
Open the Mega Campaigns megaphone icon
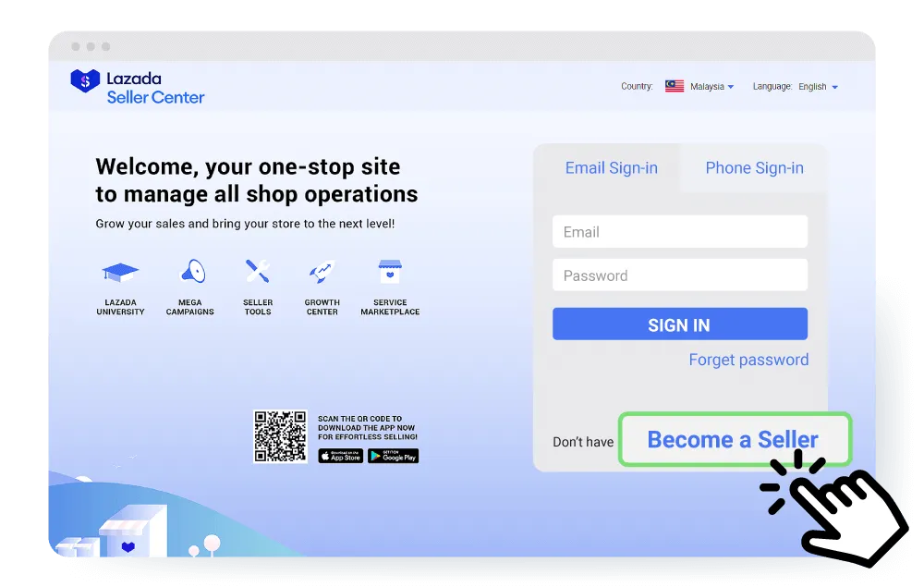click(x=190, y=272)
